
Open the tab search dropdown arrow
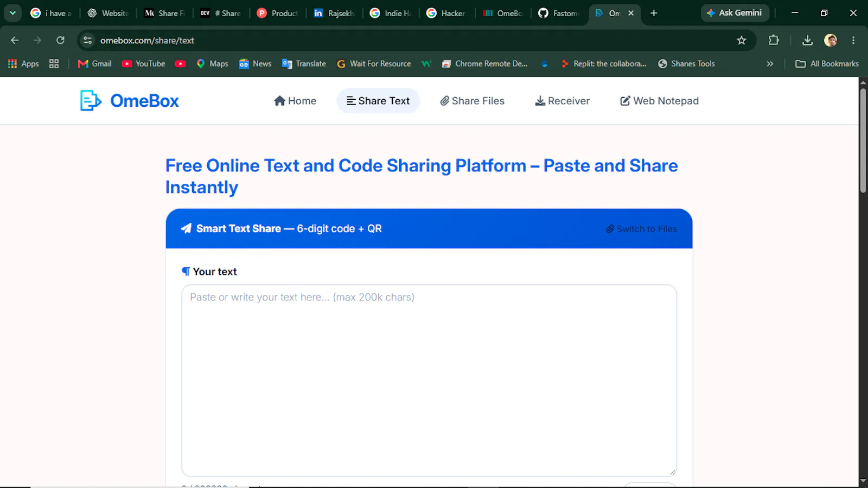12,13
